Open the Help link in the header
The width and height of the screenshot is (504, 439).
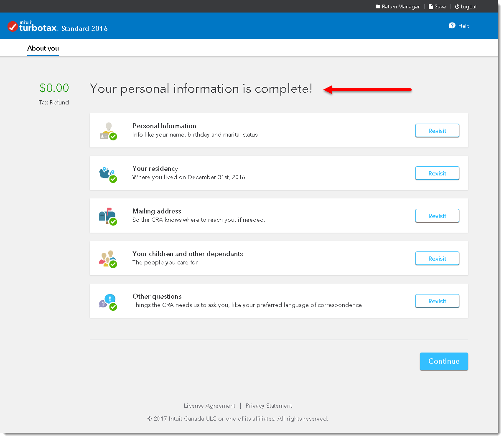[x=459, y=25]
